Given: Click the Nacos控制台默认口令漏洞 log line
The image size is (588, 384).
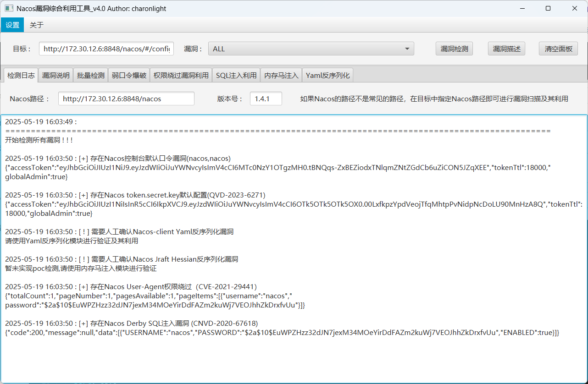Looking at the screenshot, I should click(118, 158).
